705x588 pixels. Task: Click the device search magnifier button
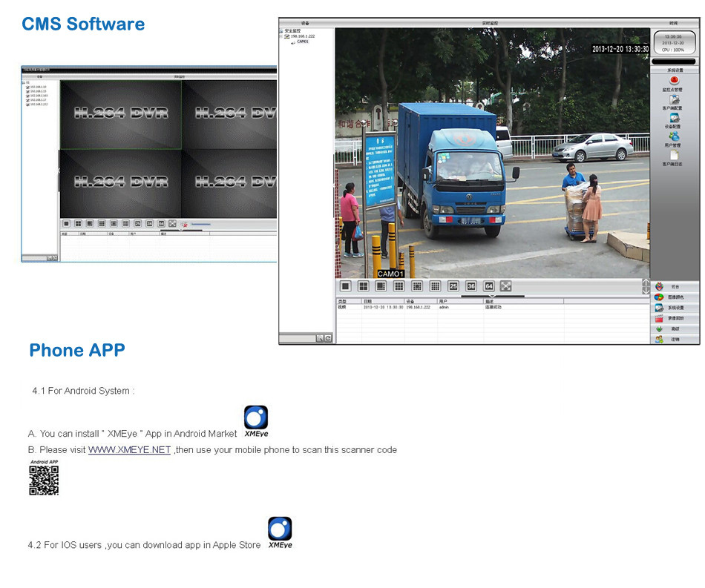[320, 339]
